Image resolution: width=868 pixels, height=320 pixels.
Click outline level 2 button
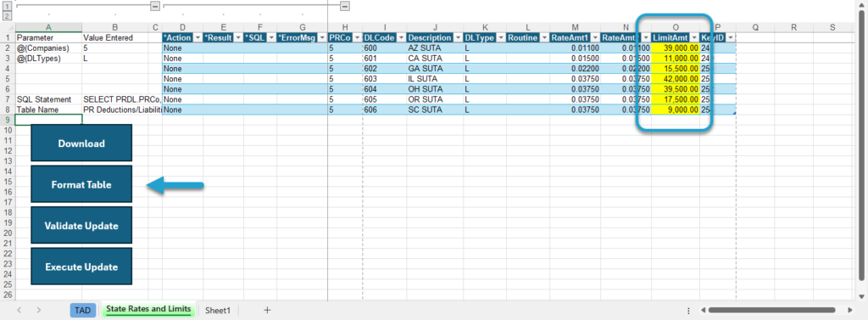(7, 15)
